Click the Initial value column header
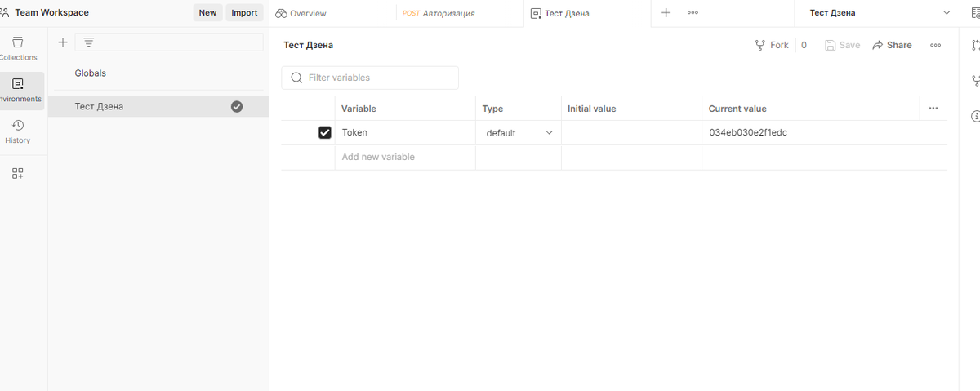 (592, 109)
